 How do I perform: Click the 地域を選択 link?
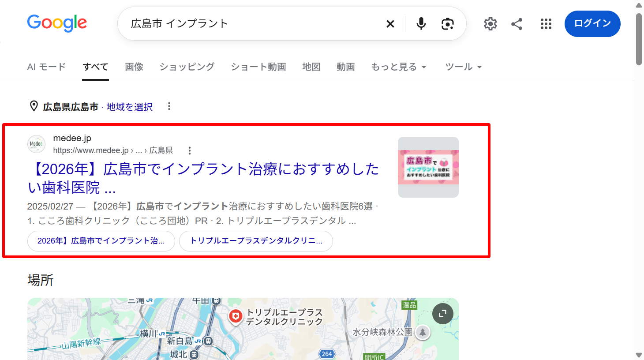[129, 107]
